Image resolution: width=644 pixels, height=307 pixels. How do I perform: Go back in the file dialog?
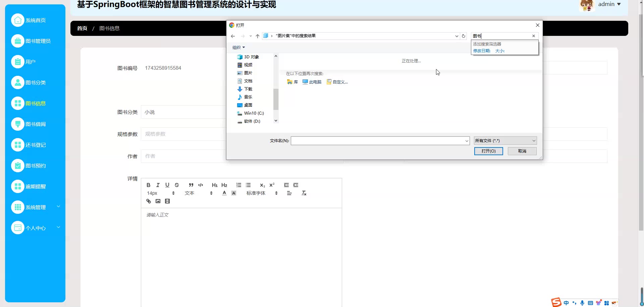[233, 36]
